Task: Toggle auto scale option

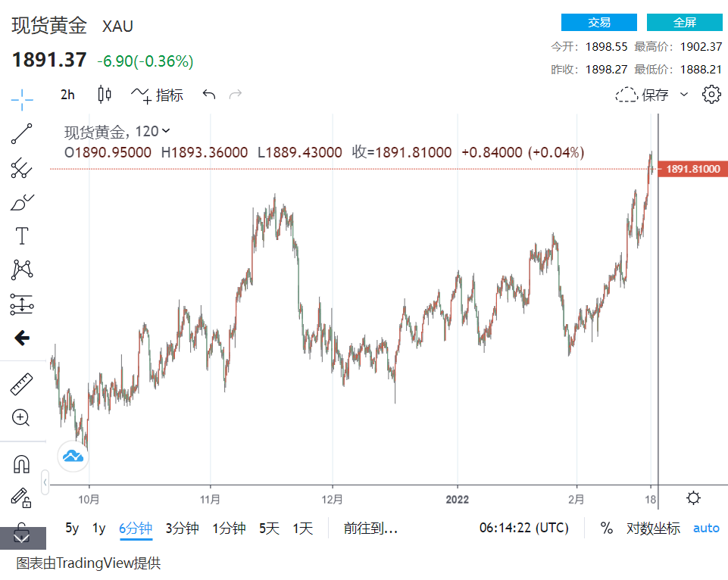Action: click(x=706, y=529)
